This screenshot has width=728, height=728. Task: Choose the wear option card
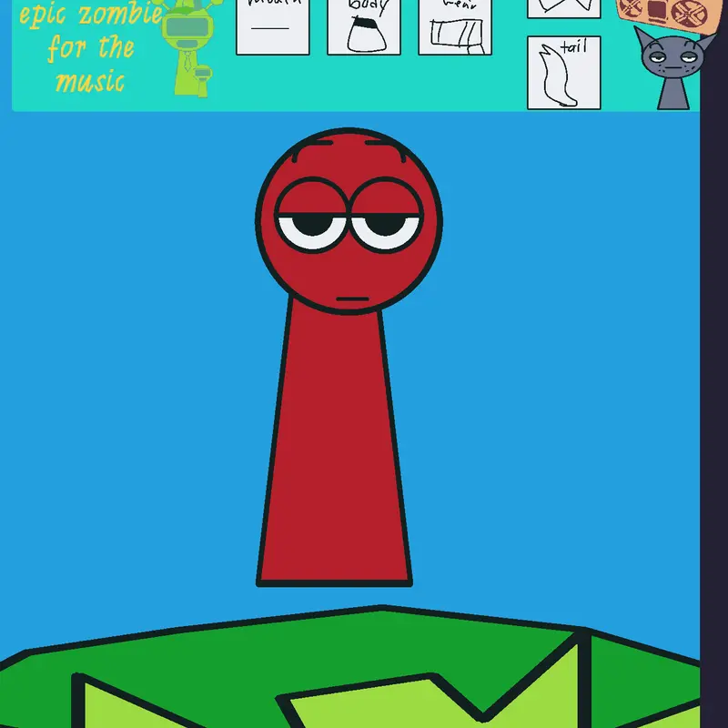455,27
